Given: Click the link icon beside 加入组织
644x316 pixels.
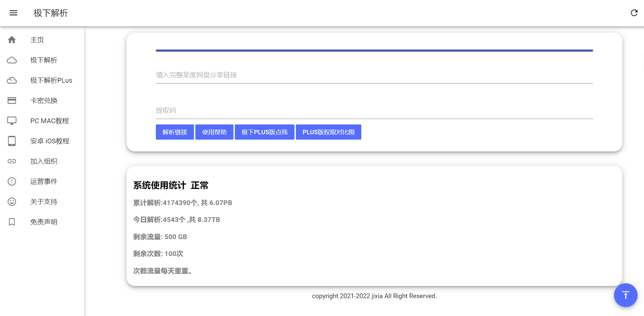Looking at the screenshot, I should click(12, 161).
